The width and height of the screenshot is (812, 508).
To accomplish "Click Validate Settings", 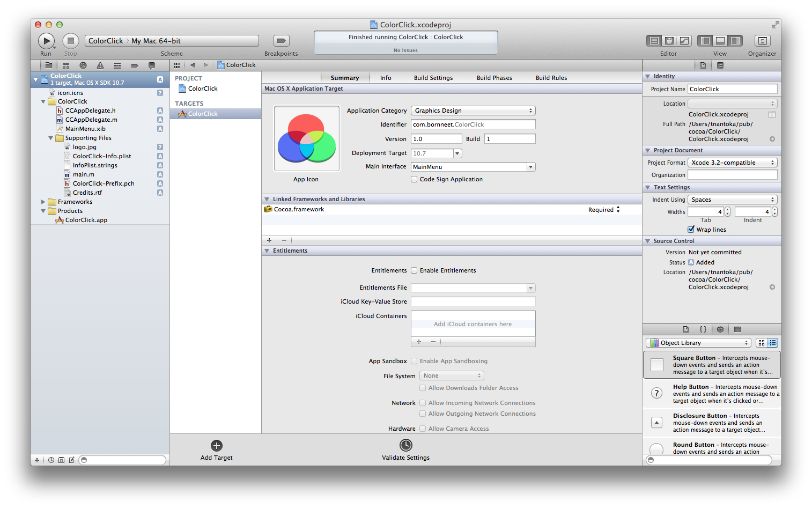I will pyautogui.click(x=406, y=450).
